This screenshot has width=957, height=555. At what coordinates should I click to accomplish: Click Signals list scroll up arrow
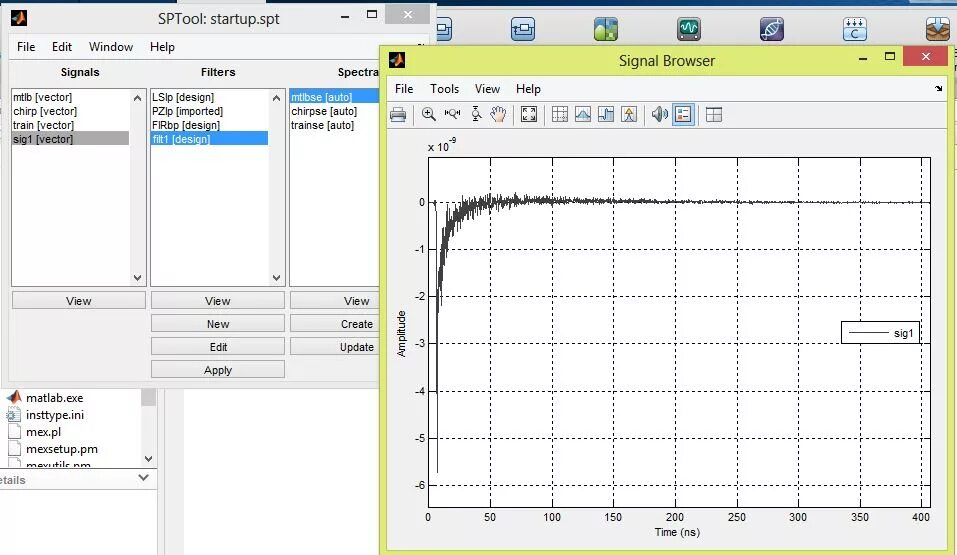pyautogui.click(x=137, y=98)
